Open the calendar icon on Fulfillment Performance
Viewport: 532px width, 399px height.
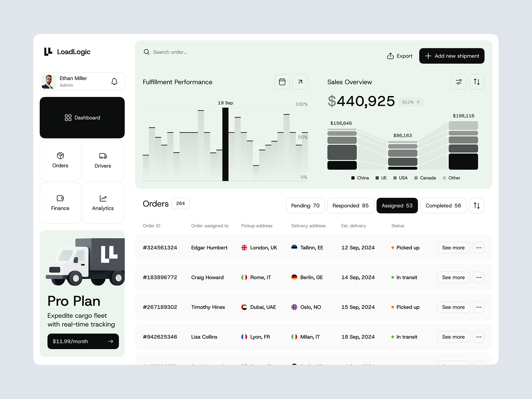[282, 82]
